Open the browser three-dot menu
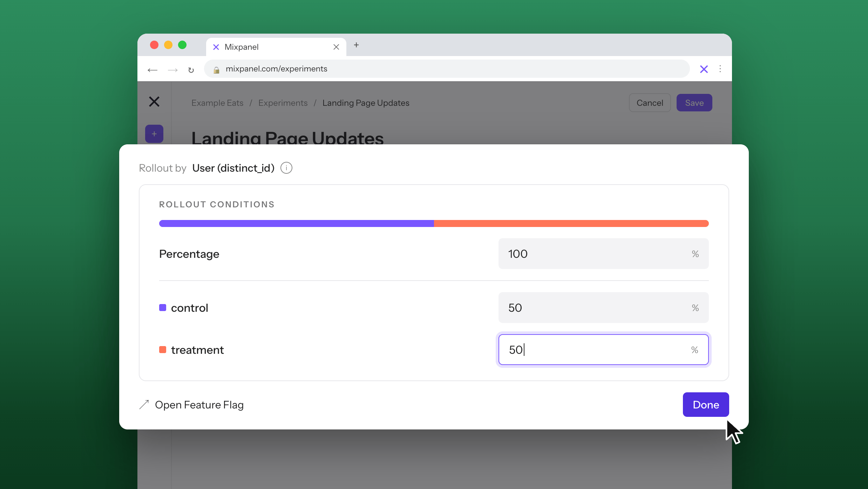Image resolution: width=868 pixels, height=489 pixels. tap(720, 69)
